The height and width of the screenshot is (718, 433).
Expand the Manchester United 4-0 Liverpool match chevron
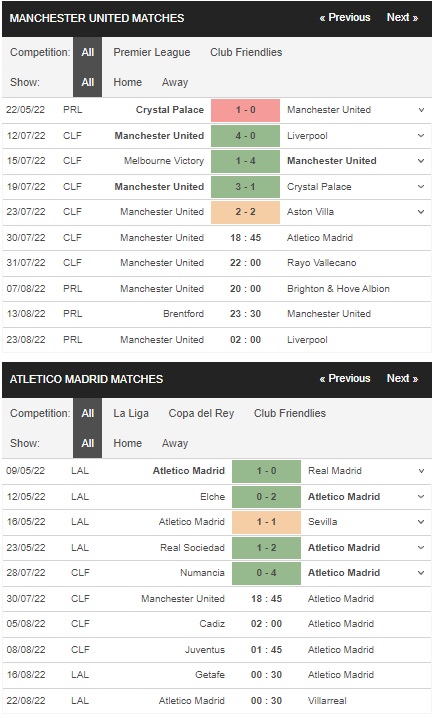(x=421, y=136)
